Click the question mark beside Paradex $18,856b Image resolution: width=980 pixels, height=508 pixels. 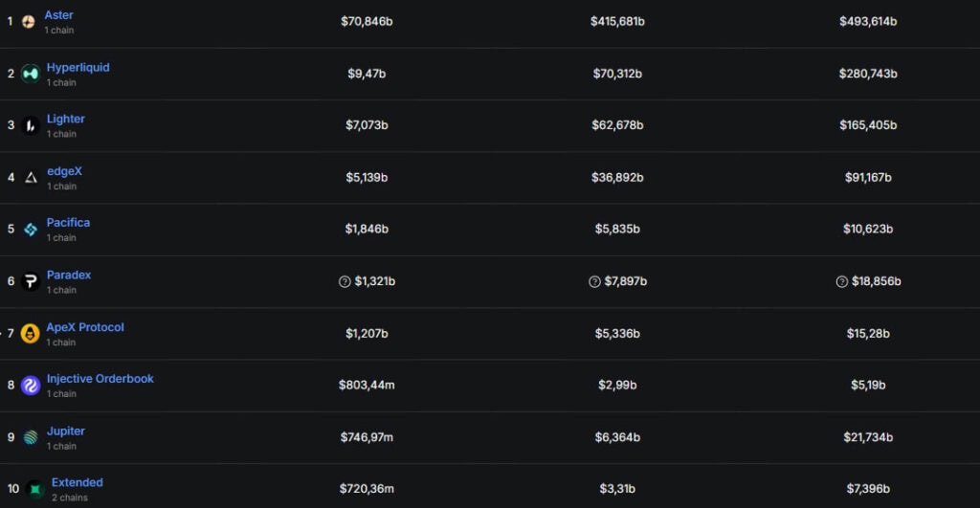click(841, 281)
